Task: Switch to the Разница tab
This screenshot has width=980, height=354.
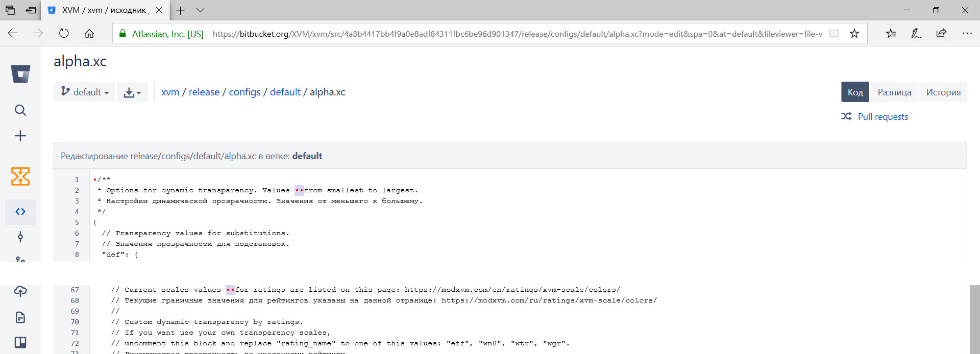Action: (894, 92)
